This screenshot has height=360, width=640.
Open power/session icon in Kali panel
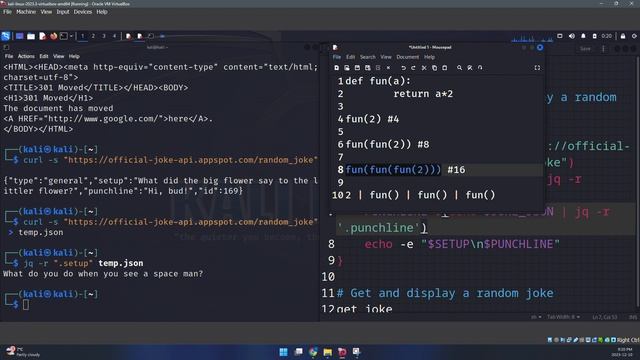(634, 36)
